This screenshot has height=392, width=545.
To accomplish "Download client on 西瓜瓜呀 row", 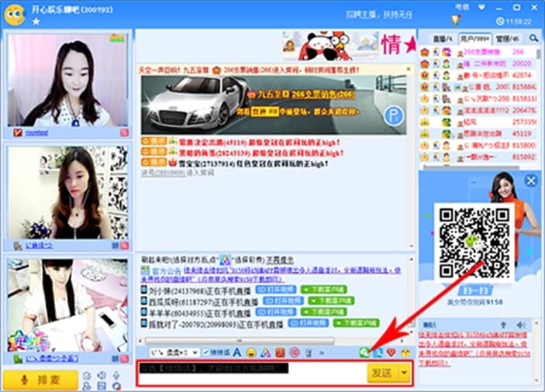I will [x=331, y=301].
